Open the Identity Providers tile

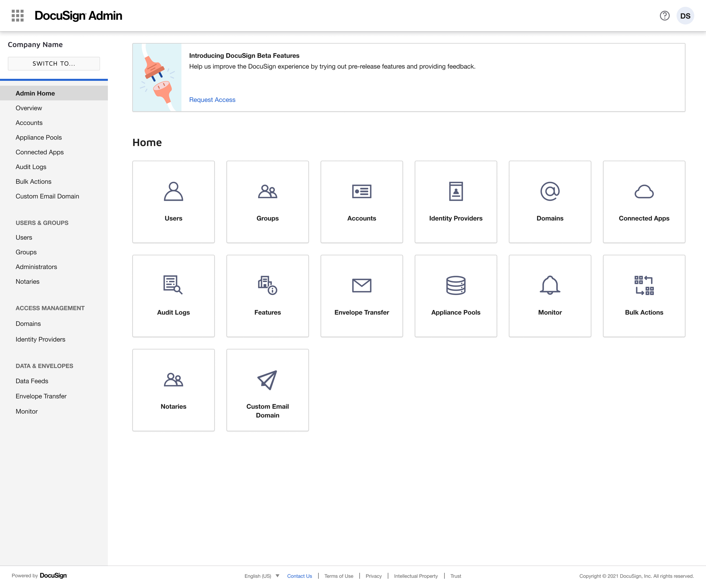click(x=456, y=202)
